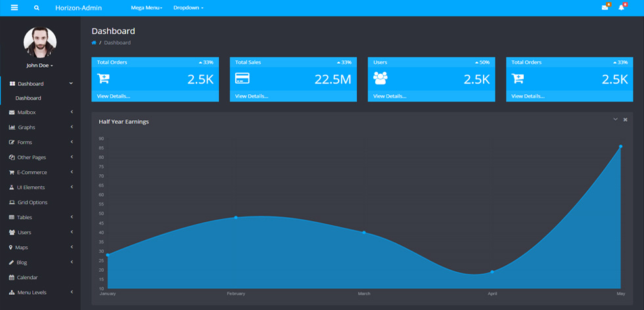Expand the Blog submenu chevron
Image resolution: width=644 pixels, height=310 pixels.
(72, 262)
